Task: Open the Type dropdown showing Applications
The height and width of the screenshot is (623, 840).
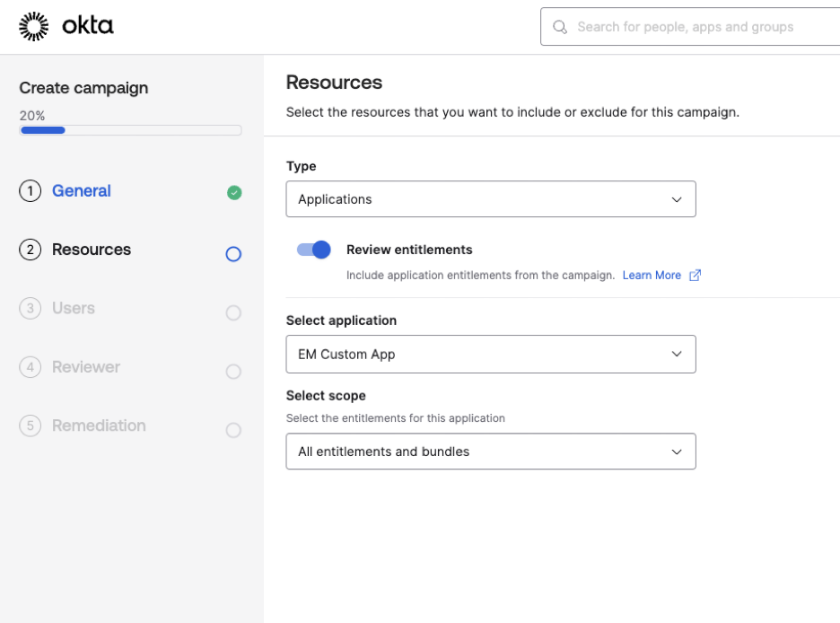Action: pos(490,199)
